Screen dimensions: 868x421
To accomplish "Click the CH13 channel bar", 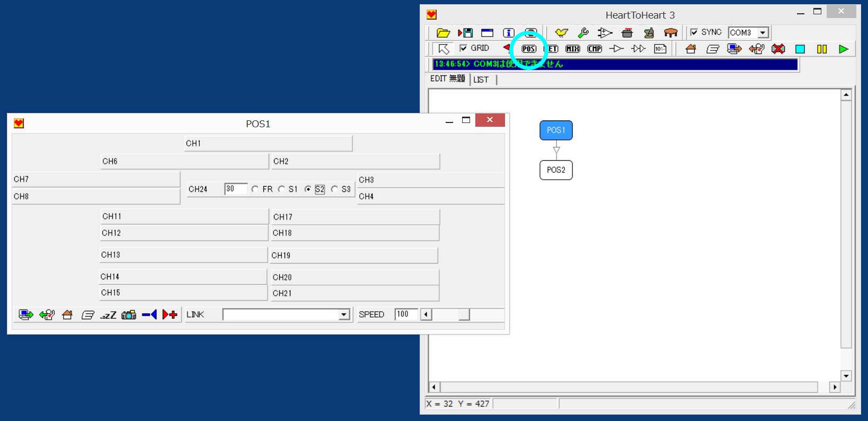I will click(184, 255).
